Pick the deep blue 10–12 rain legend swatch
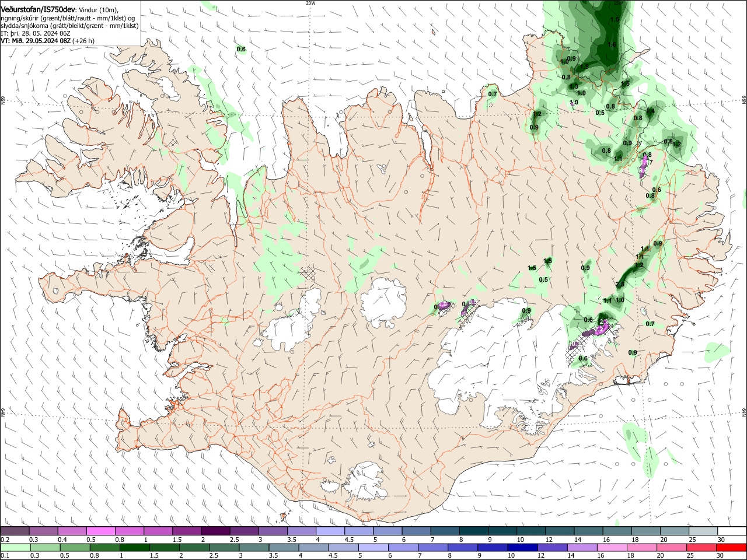 [x=522, y=547]
